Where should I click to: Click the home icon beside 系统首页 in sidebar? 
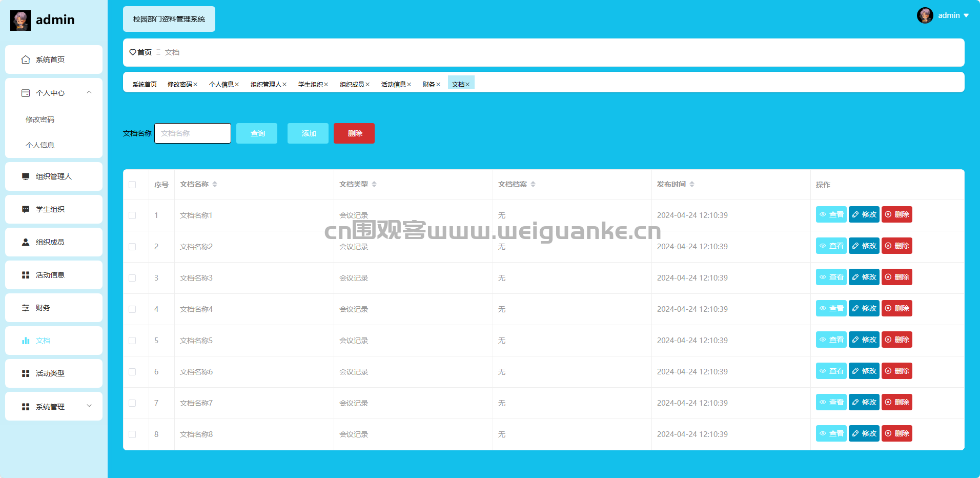click(26, 60)
